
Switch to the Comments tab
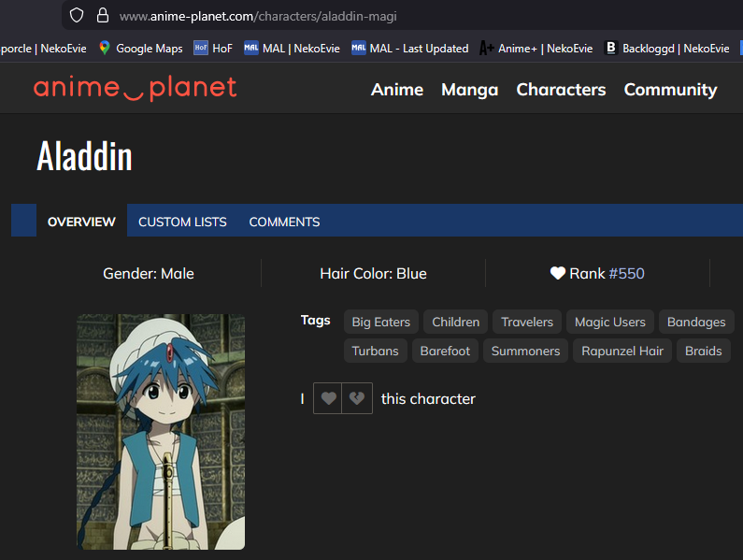point(284,221)
